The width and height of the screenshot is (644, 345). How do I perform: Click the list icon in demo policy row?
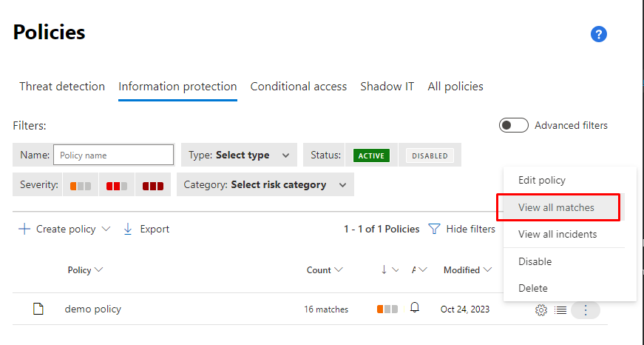click(x=561, y=310)
